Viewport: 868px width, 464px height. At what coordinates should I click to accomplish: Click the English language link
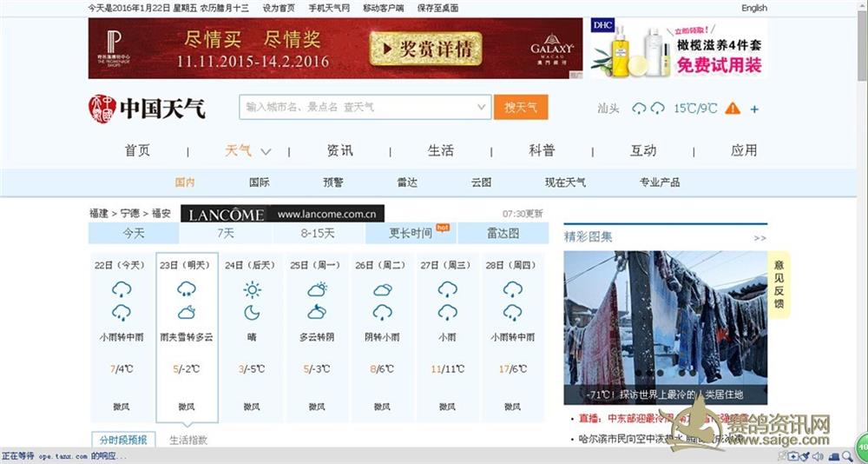tap(753, 8)
